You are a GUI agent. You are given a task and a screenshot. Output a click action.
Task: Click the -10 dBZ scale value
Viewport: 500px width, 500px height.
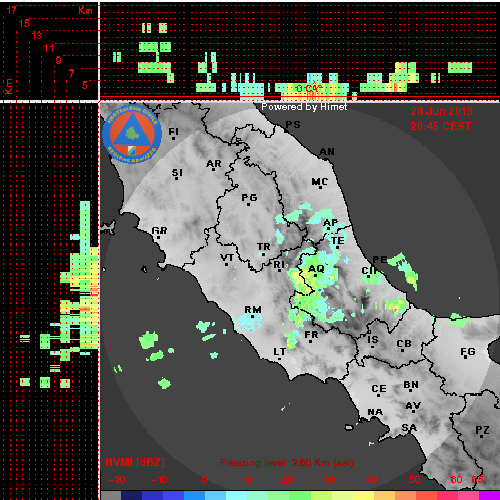159,480
